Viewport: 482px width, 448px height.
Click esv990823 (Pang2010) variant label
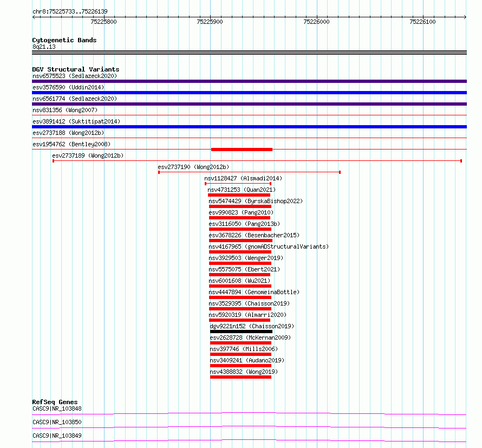coord(241,212)
